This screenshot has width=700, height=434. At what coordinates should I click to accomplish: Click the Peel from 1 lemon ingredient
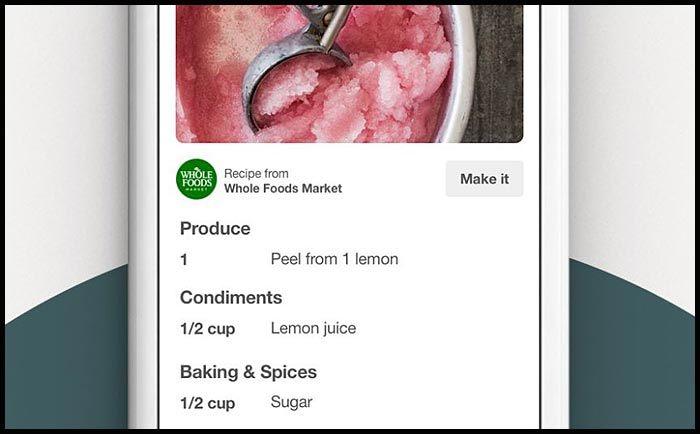pyautogui.click(x=334, y=259)
